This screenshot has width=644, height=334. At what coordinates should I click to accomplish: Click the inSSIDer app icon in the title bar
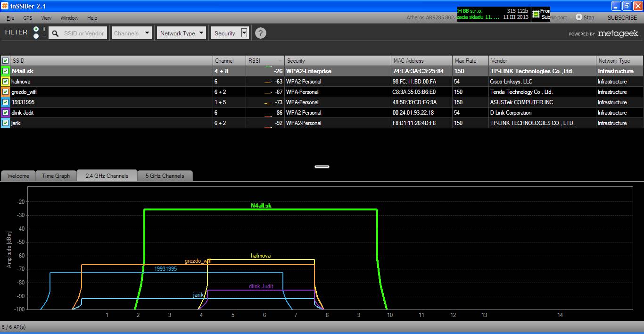point(5,6)
